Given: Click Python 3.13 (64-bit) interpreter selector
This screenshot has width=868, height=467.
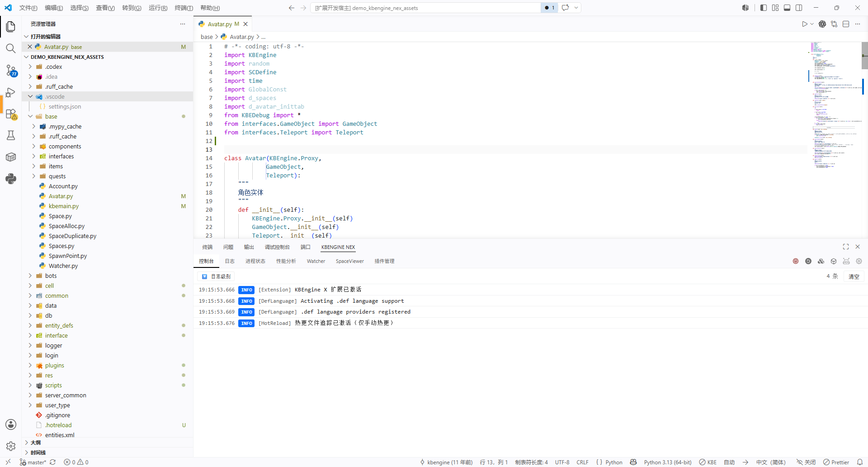Looking at the screenshot, I should 668,462.
